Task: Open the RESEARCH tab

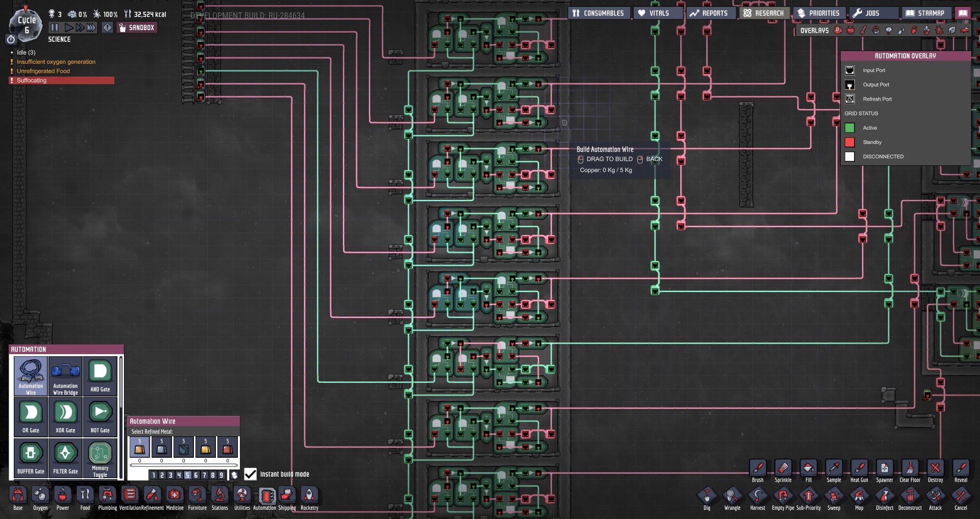Action: pos(764,13)
